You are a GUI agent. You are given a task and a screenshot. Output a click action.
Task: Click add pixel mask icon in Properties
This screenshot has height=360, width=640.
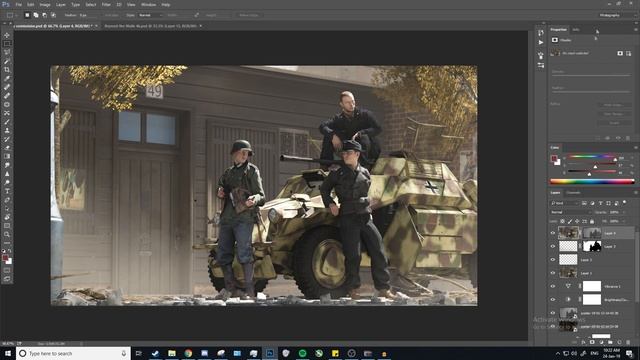[x=620, y=53]
